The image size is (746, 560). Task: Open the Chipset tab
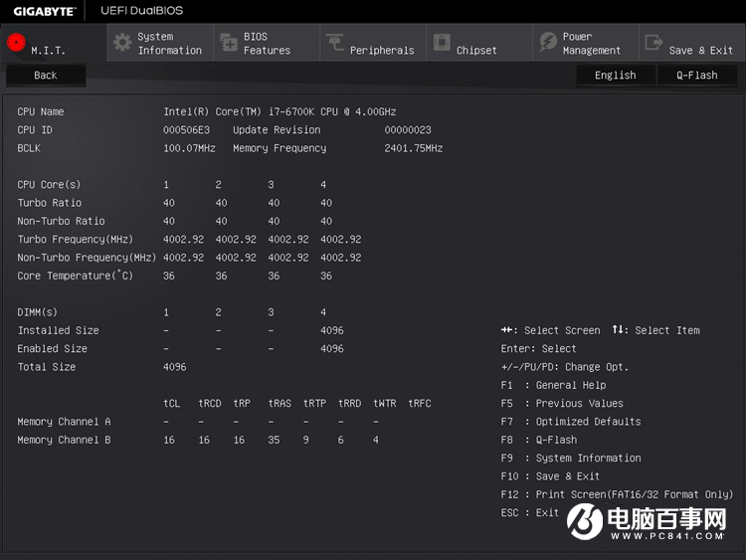476,50
